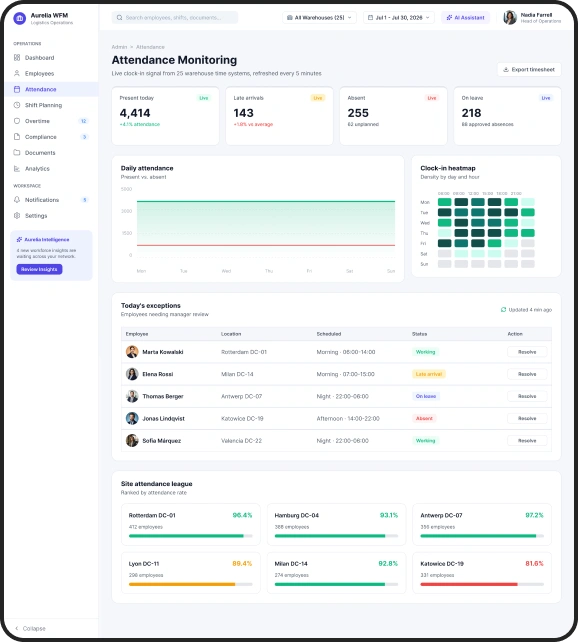The height and width of the screenshot is (642, 578).
Task: Open the Compliance section
Action: (51, 137)
